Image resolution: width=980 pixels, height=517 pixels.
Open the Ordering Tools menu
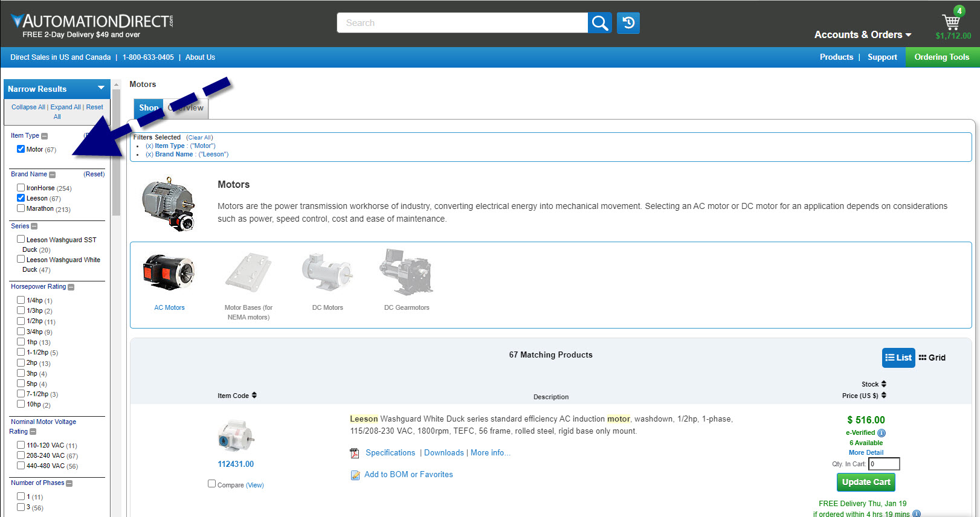[x=941, y=57]
